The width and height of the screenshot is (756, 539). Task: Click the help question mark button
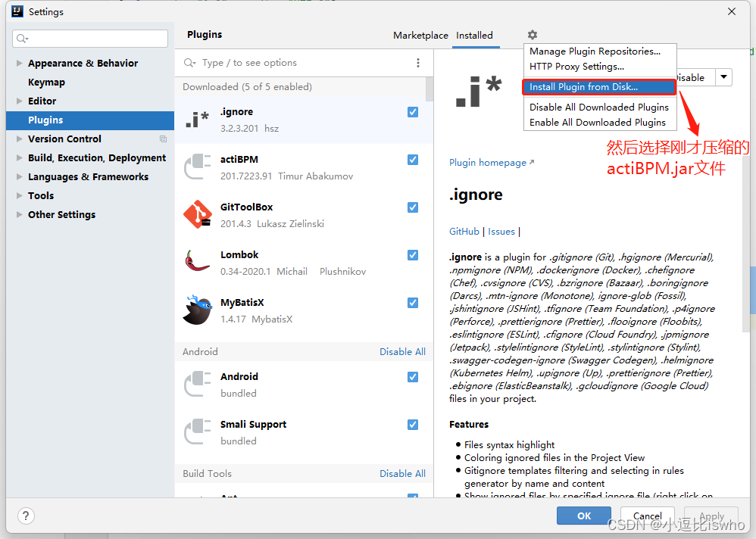click(26, 516)
